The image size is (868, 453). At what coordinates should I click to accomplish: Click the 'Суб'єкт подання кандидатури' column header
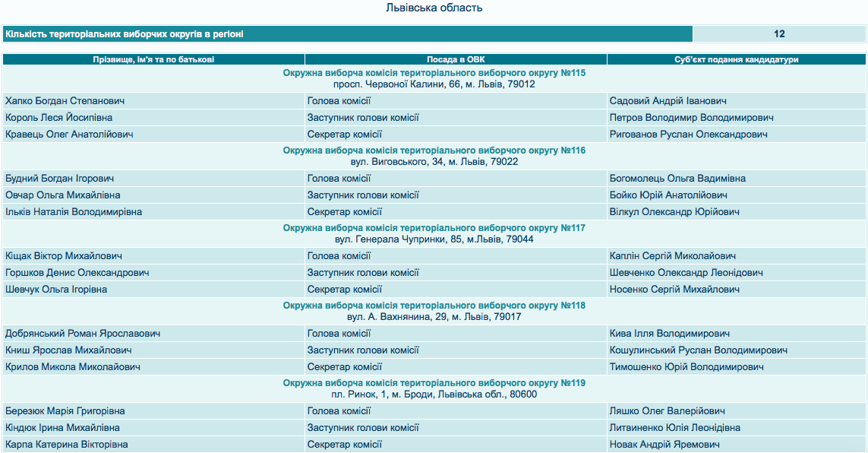[736, 59]
